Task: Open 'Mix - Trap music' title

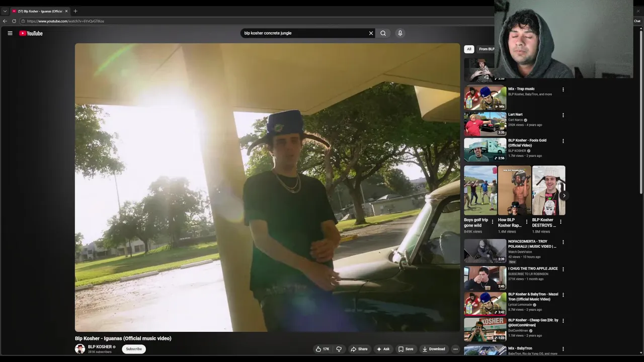Action: tap(521, 89)
